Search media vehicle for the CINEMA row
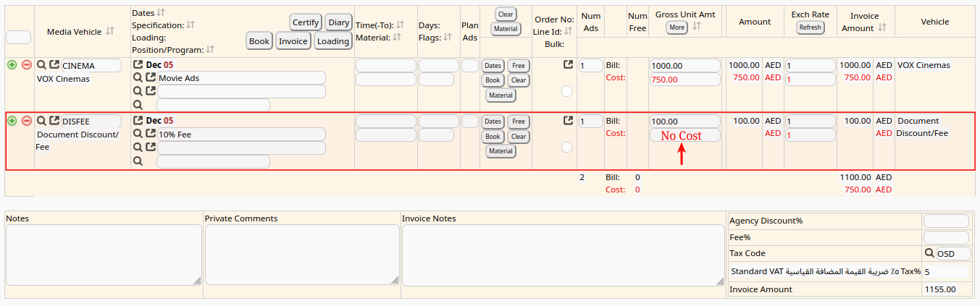The width and height of the screenshot is (980, 306). click(x=41, y=65)
